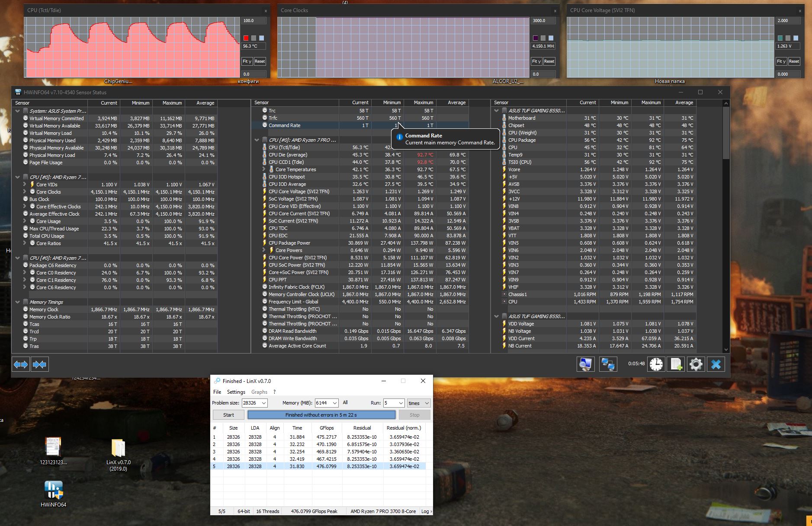Viewport: 812px width, 526px height.
Task: Open the Problem size dropdown in LinX
Action: [264, 403]
